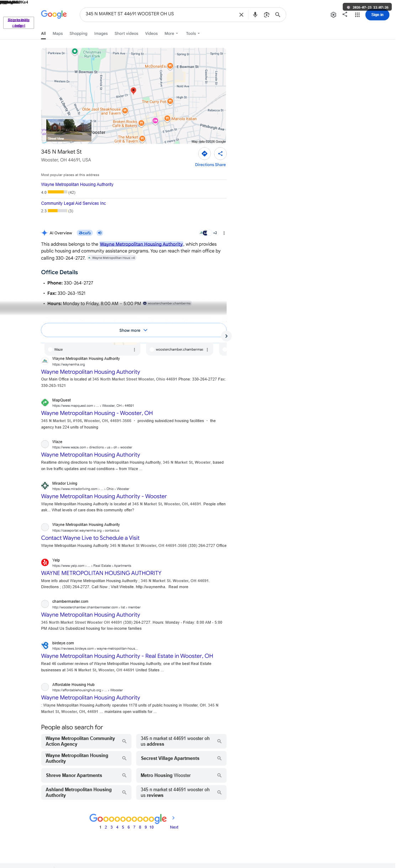Click the highlighted Wayne Metropolitan Housing Authority AI link
The height and width of the screenshot is (868, 400).
pyautogui.click(x=141, y=244)
